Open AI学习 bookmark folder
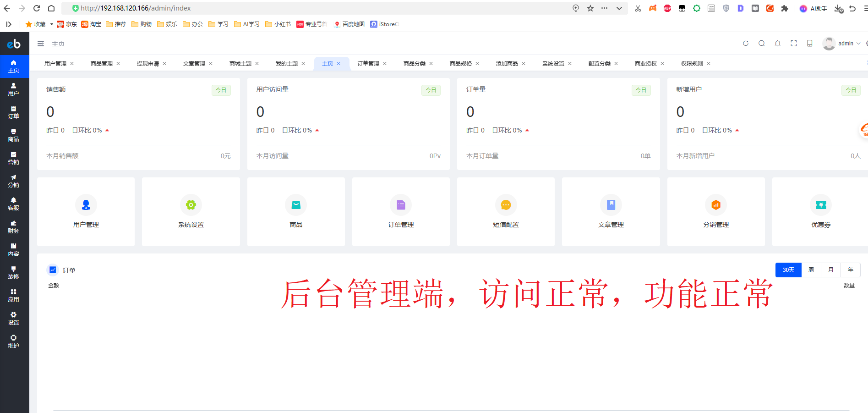The height and width of the screenshot is (413, 868). 246,24
